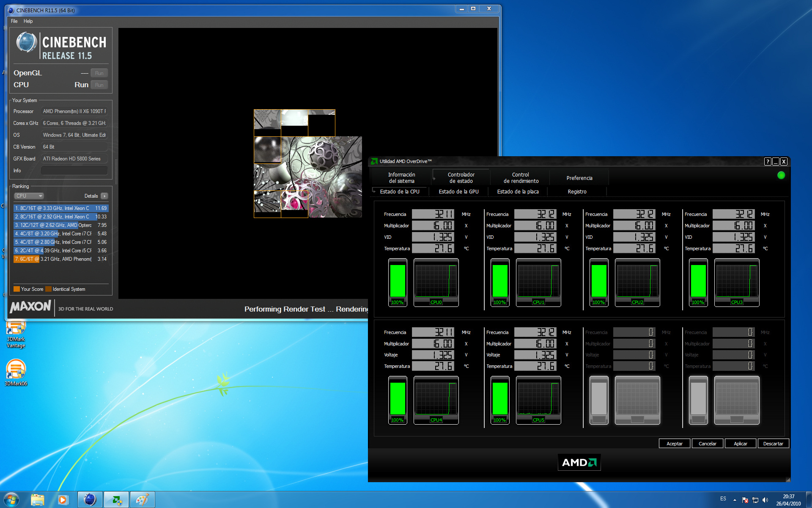Expand the ranking Details arrow
Image resolution: width=812 pixels, height=508 pixels.
104,196
